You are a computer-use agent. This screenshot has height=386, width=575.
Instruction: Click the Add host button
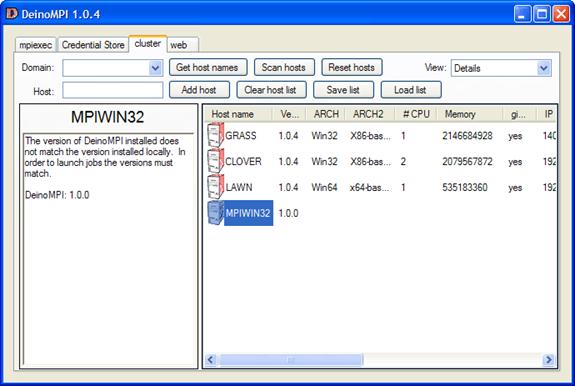[199, 90]
